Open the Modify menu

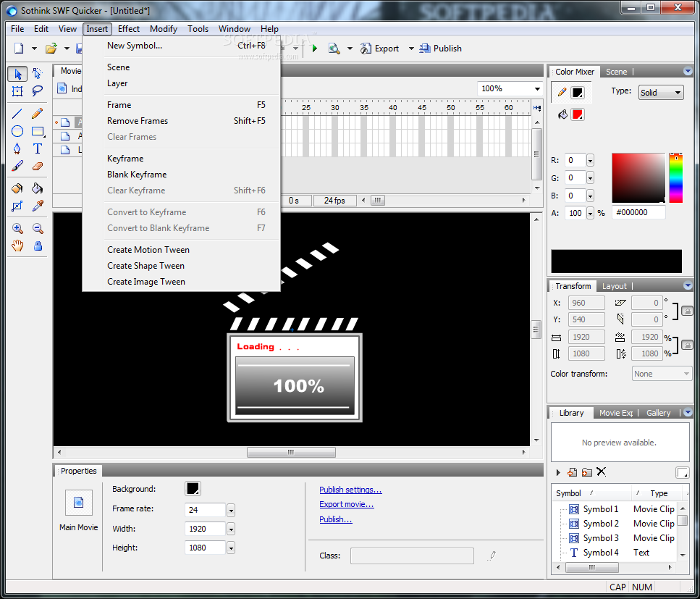[x=164, y=28]
